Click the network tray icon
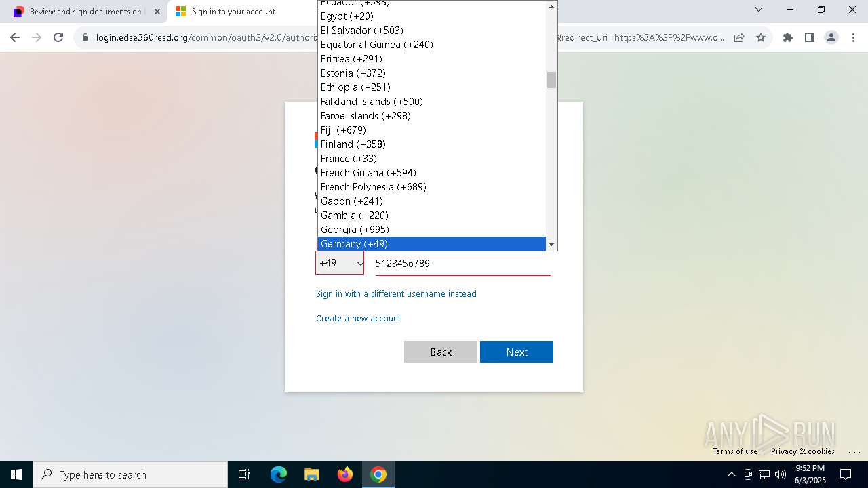The width and height of the screenshot is (868, 488). coord(764,474)
